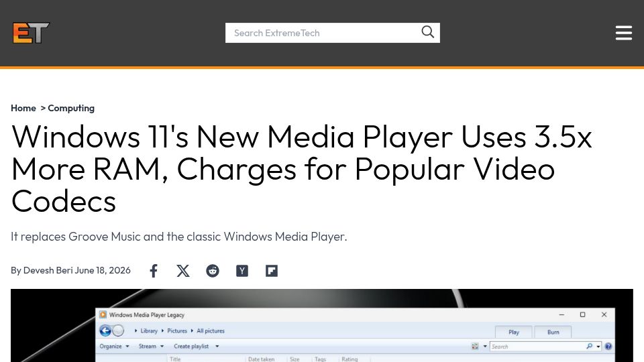Share article on X

[183, 271]
